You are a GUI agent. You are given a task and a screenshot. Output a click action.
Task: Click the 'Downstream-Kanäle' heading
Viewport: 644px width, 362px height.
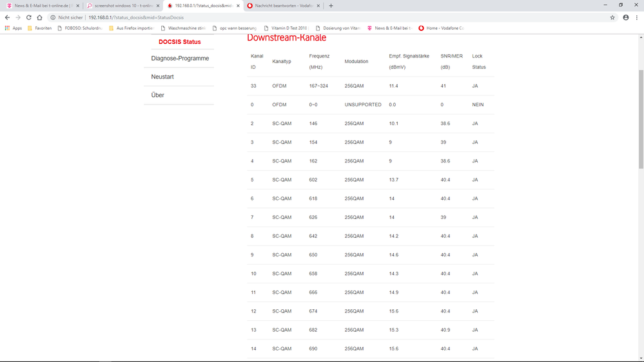point(286,38)
